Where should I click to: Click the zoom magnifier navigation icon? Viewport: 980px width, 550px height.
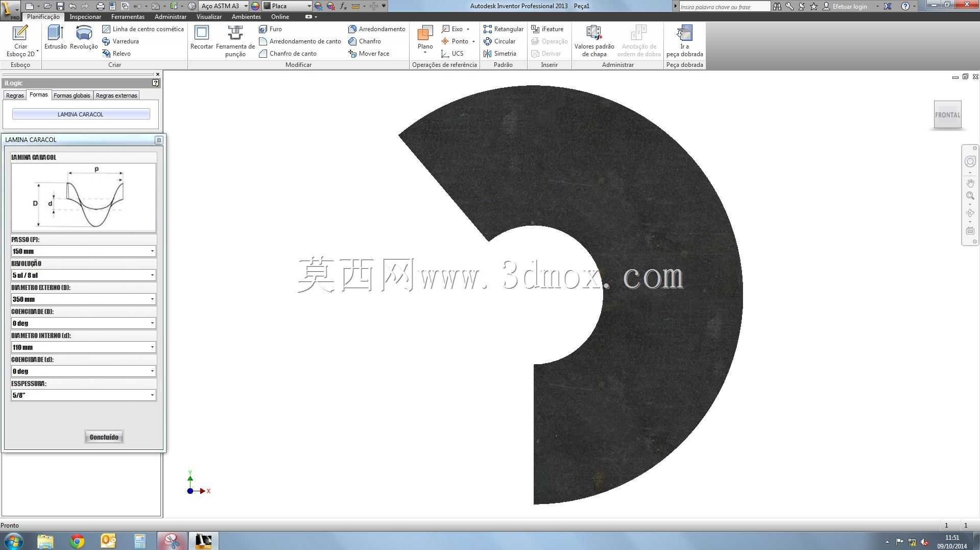click(970, 196)
